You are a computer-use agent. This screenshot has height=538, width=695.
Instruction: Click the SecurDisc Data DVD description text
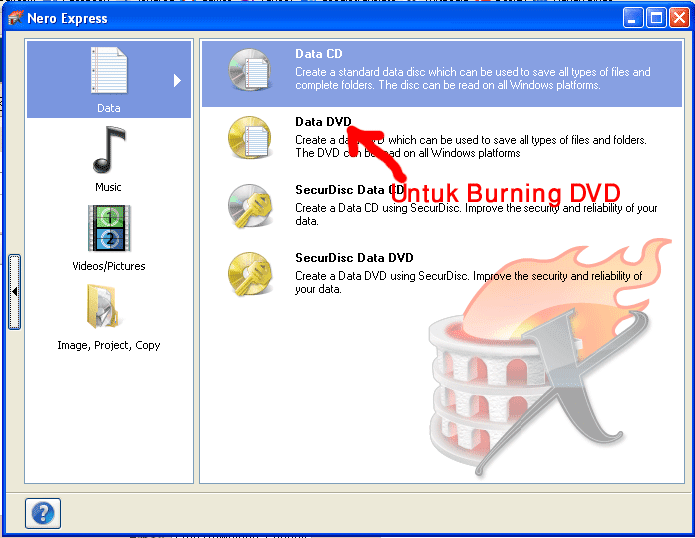pyautogui.click(x=469, y=282)
